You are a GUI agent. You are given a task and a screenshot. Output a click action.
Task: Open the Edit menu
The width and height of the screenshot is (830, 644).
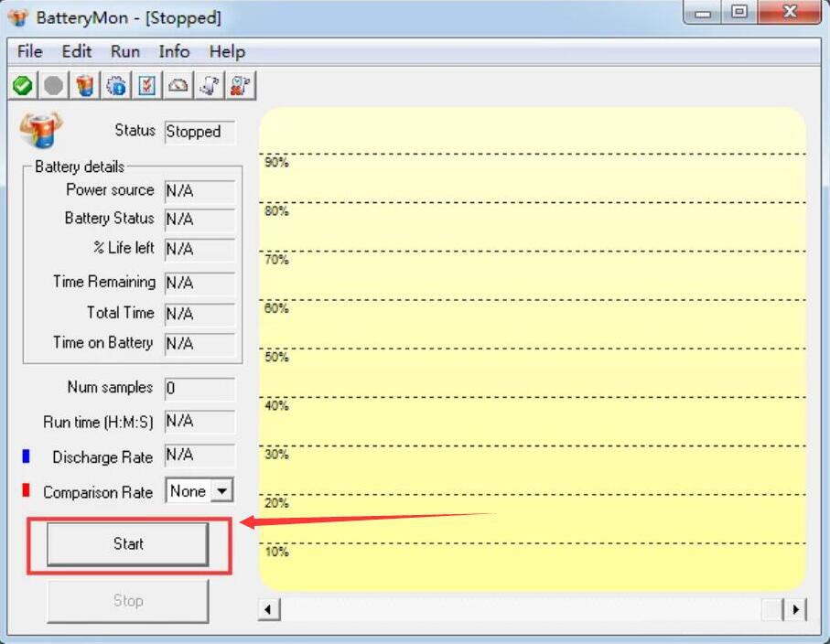click(x=77, y=52)
